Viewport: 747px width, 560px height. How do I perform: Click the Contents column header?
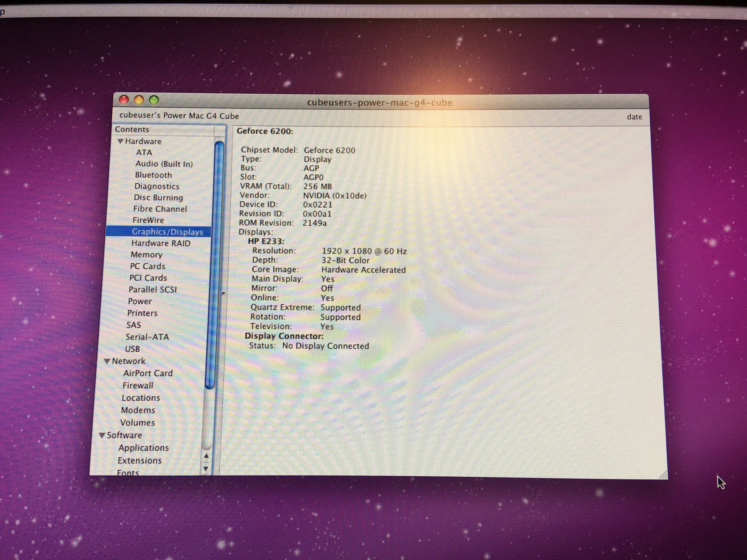coord(164,130)
